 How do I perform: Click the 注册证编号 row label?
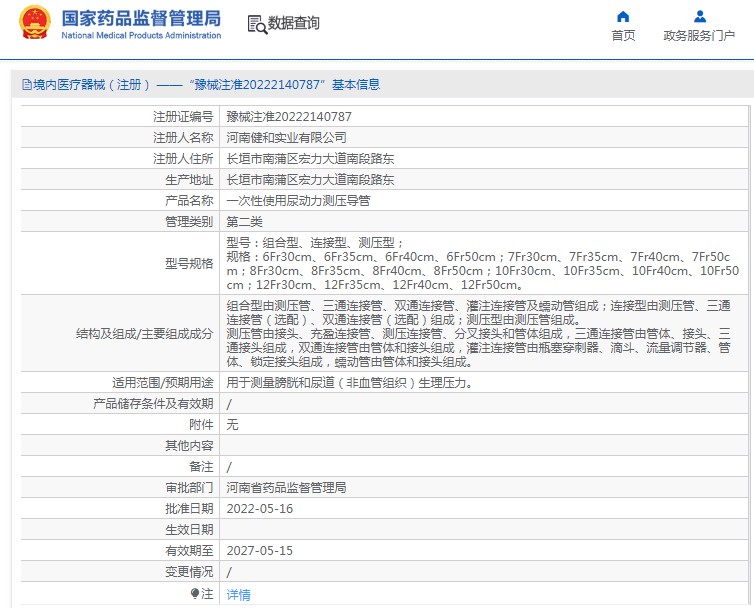pyautogui.click(x=183, y=116)
